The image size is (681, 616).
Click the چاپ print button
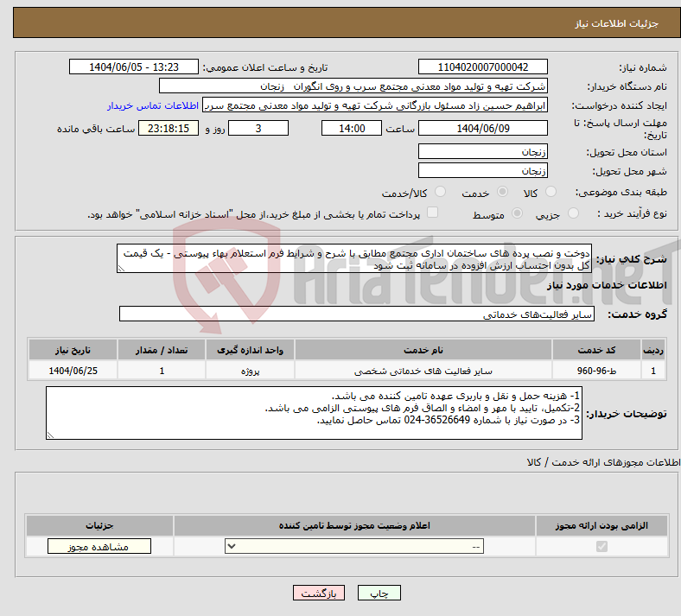click(379, 593)
